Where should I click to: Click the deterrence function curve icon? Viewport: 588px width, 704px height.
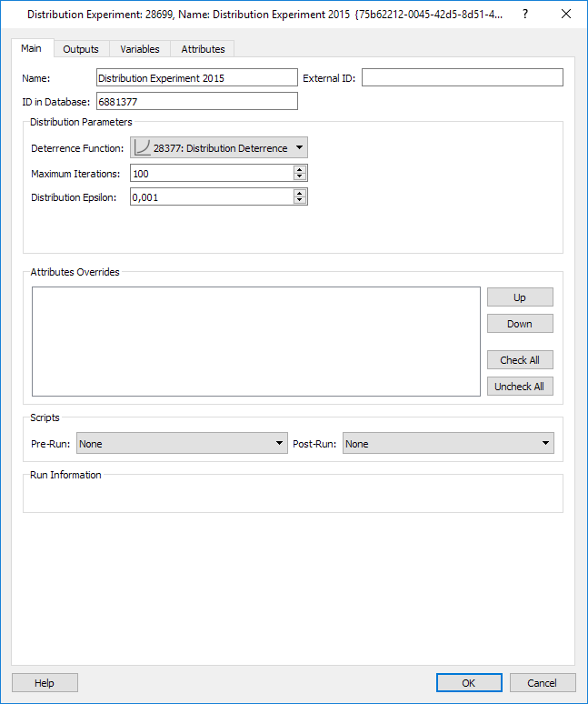point(142,147)
